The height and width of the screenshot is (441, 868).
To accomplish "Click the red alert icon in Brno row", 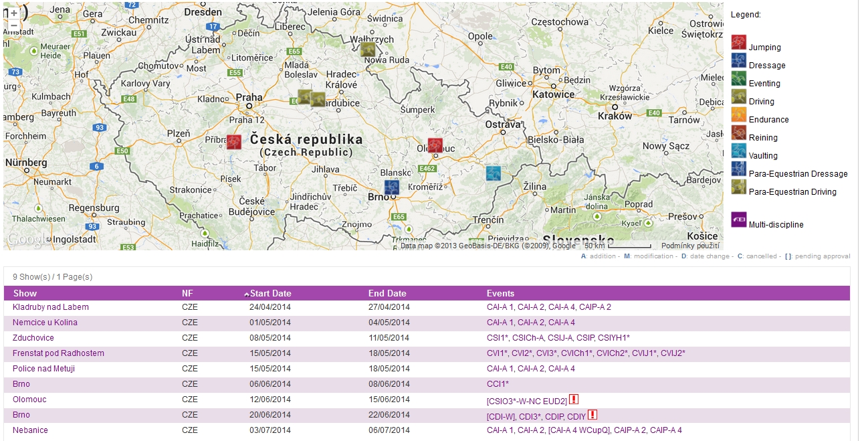I will pos(592,415).
